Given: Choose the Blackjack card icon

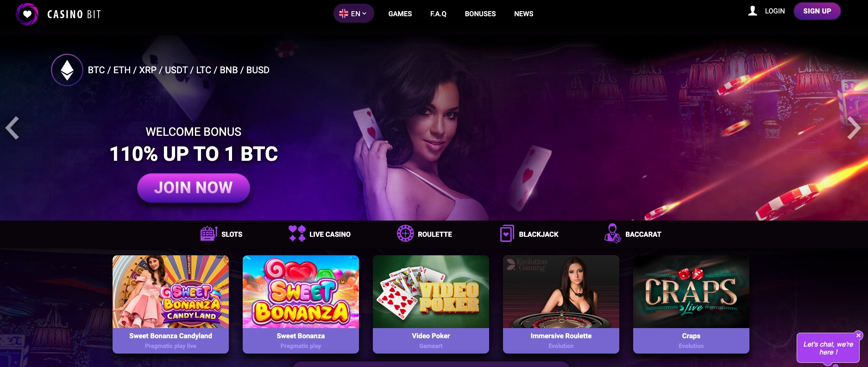Looking at the screenshot, I should tap(507, 234).
